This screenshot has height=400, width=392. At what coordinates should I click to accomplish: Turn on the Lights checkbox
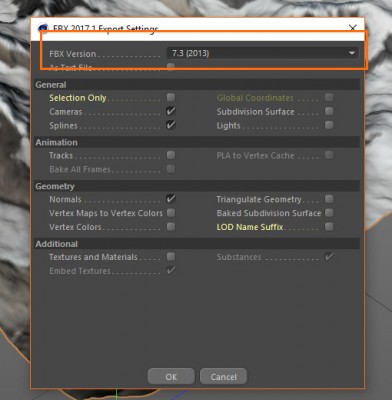(x=329, y=125)
